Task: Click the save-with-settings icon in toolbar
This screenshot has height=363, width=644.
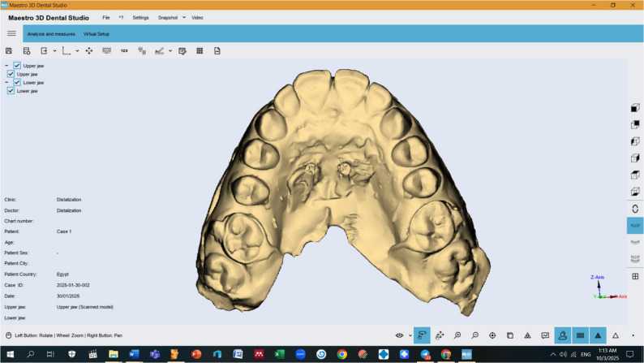Action: 27,51
